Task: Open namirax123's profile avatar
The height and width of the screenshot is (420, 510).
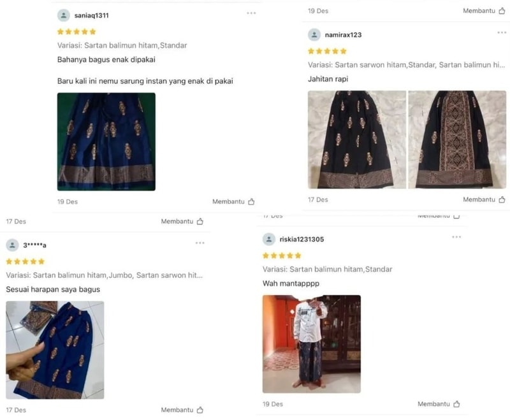Action: click(x=314, y=35)
